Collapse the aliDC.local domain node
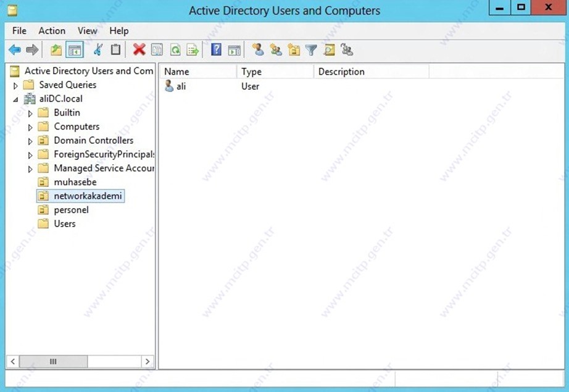Screen dimensions: 569x392 (x=15, y=99)
